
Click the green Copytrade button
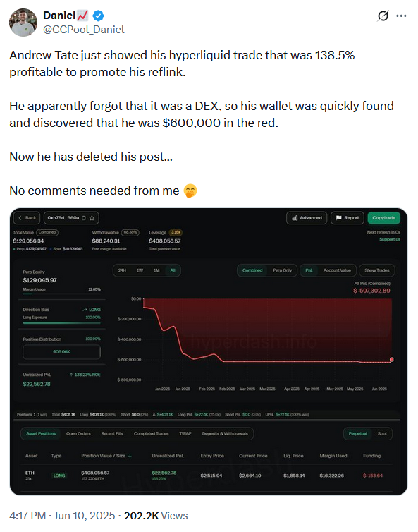(x=383, y=218)
